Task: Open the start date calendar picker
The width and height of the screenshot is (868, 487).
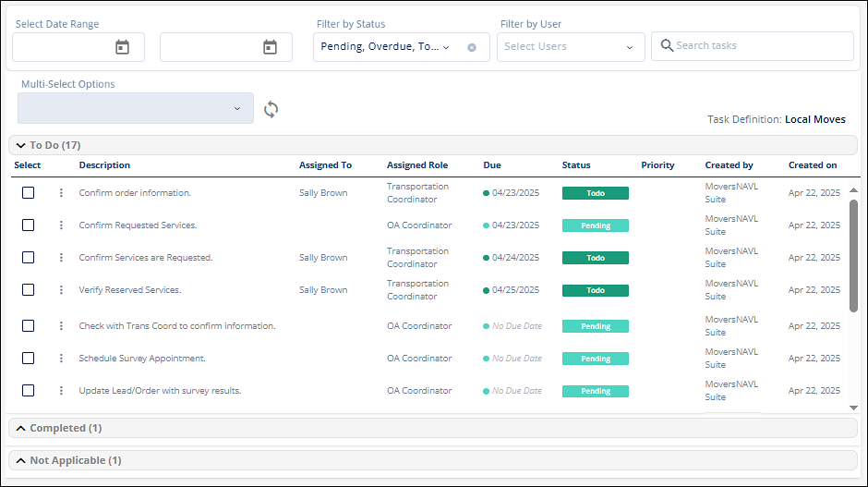Action: click(122, 47)
